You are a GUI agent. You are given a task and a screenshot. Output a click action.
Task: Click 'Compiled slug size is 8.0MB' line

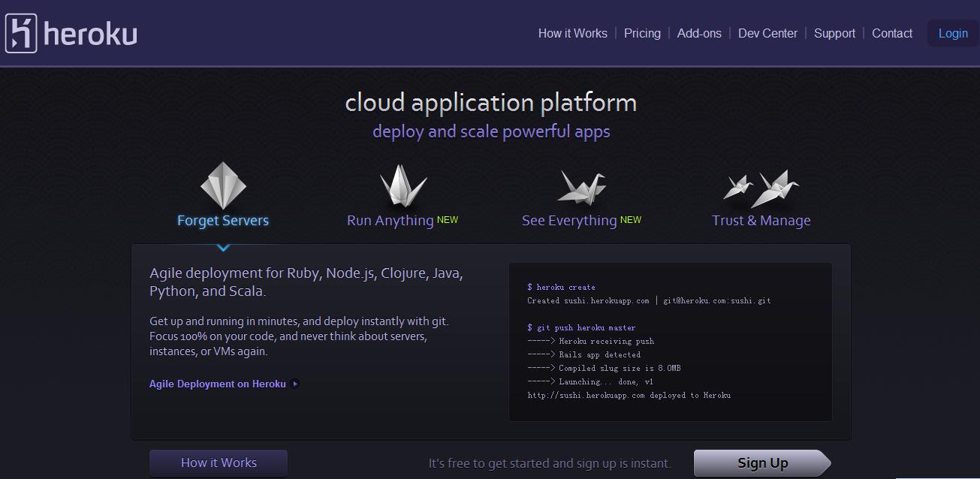click(x=605, y=368)
